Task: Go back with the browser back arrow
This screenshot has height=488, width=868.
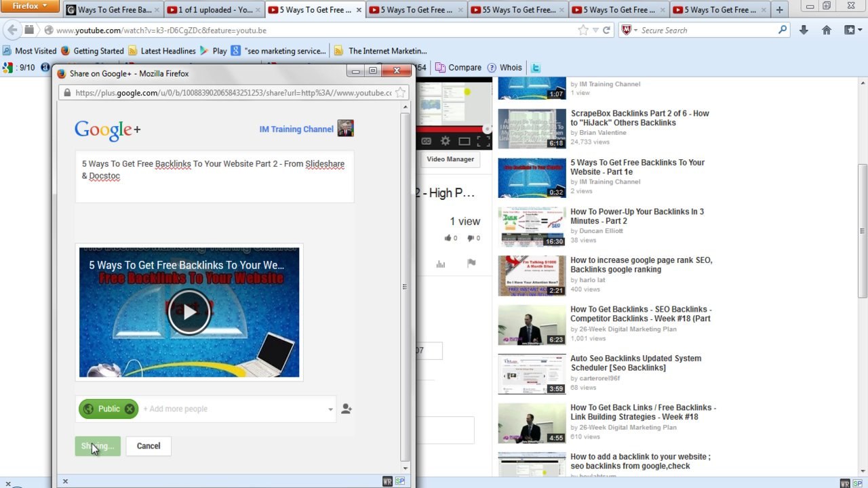Action: (12, 30)
